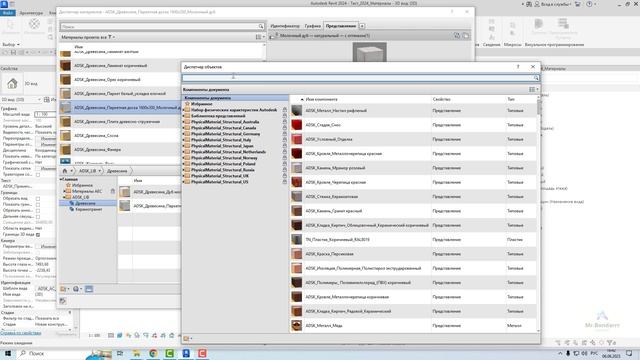The height and width of the screenshot is (360, 640).
Task: Click duplicate asset icon in appearance header
Action: click(x=465, y=36)
